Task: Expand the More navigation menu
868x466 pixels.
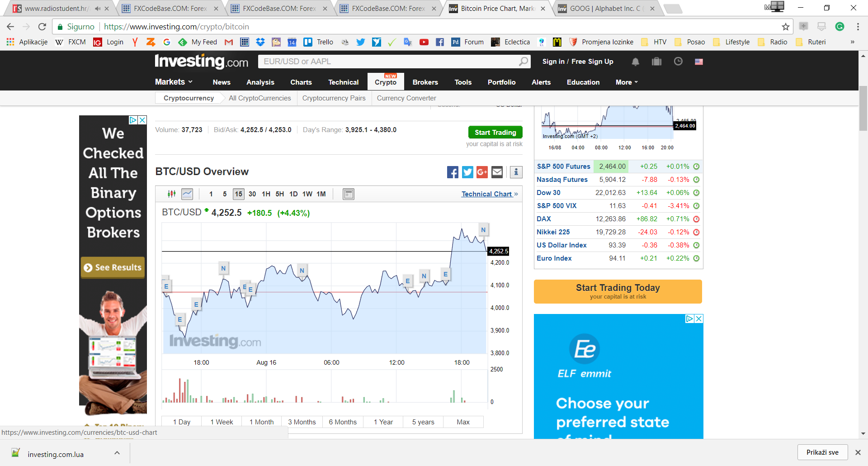Action: [627, 82]
